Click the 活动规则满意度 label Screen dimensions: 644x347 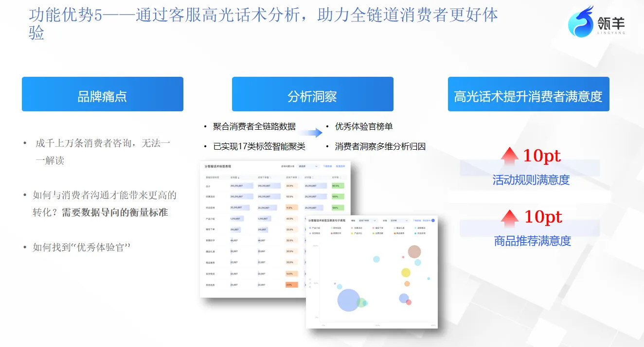pyautogui.click(x=531, y=180)
